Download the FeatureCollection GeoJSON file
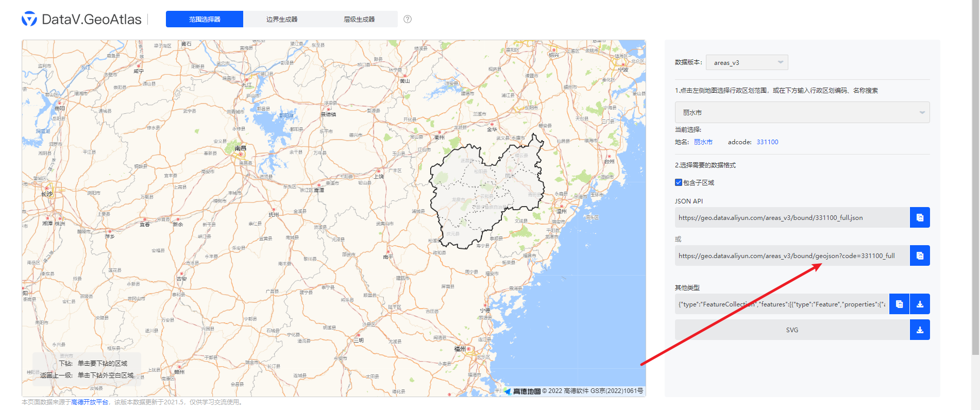The width and height of the screenshot is (980, 410). pyautogui.click(x=920, y=304)
